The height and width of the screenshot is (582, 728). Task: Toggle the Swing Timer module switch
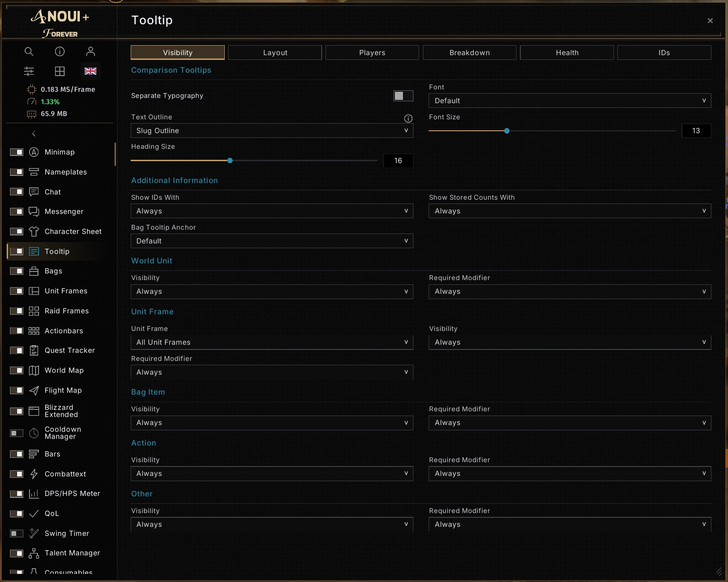pos(17,533)
